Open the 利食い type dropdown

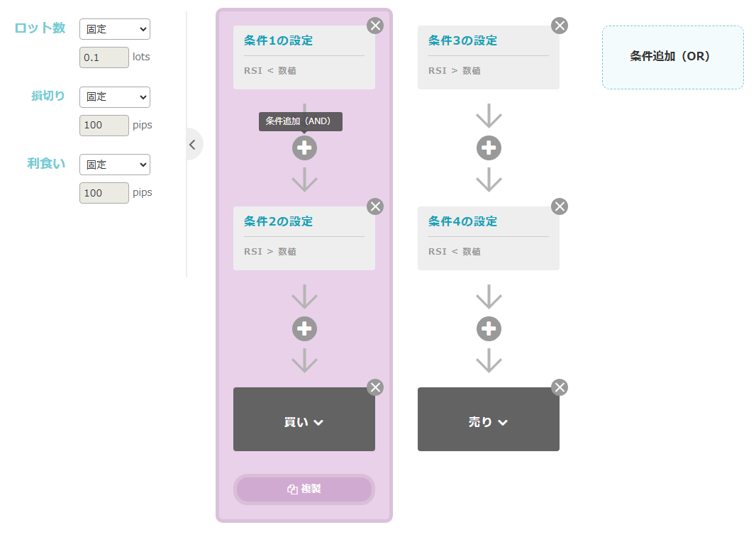pos(115,165)
